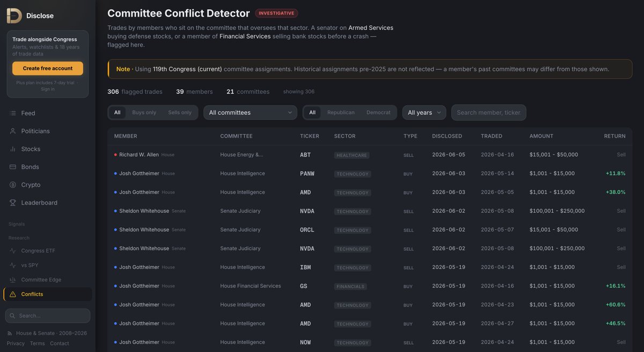The width and height of the screenshot is (644, 352).
Task: Open the Stocks bar chart icon
Action: click(x=13, y=149)
